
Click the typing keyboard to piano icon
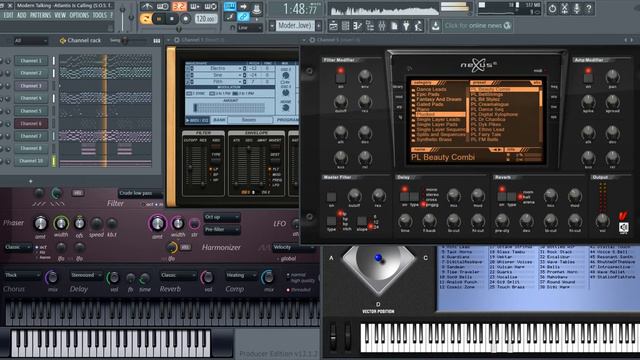point(230,6)
